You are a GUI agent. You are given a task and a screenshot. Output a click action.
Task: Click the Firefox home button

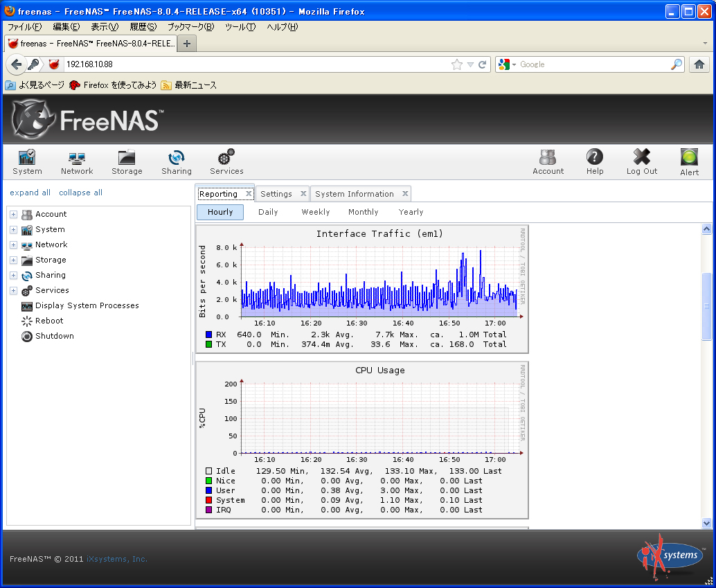(699, 64)
